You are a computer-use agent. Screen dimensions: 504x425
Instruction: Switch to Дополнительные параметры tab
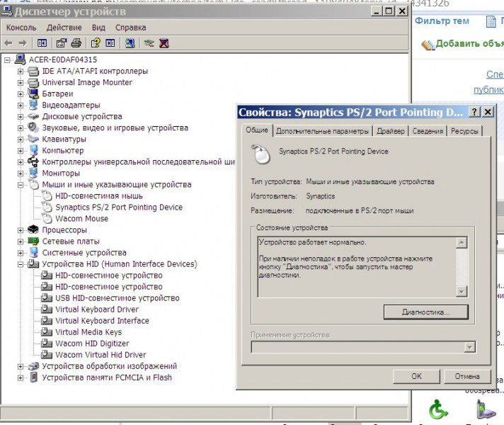[x=322, y=131]
